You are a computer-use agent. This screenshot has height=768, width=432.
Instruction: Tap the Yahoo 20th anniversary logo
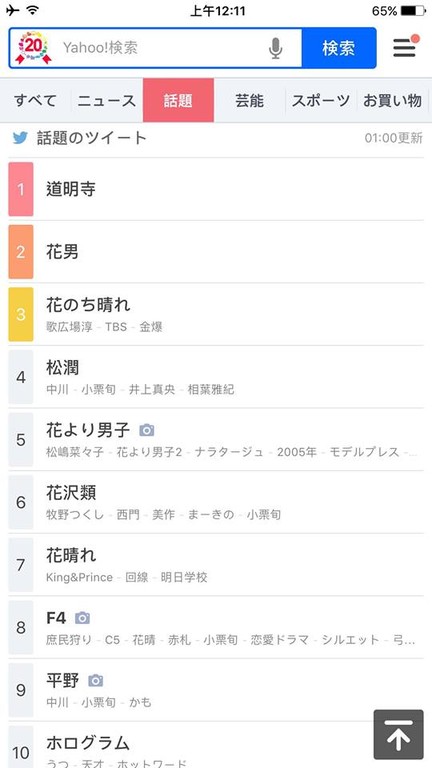coord(34,48)
